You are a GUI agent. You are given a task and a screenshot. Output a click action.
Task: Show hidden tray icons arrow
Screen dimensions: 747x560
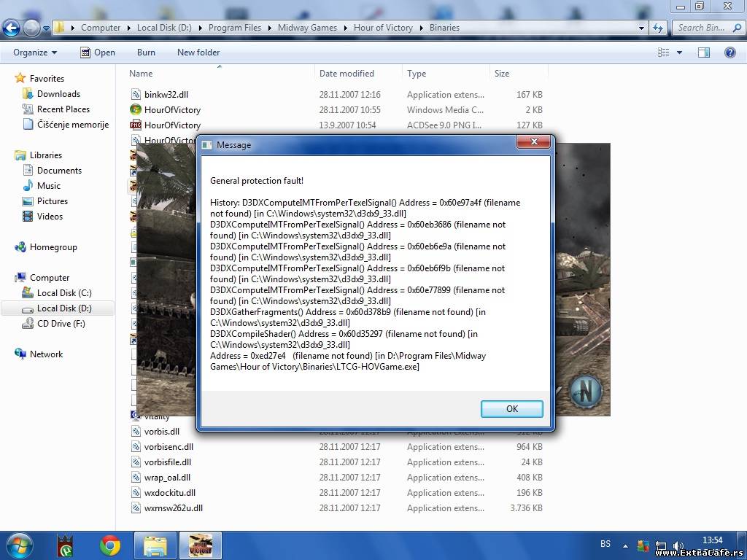[x=625, y=545]
